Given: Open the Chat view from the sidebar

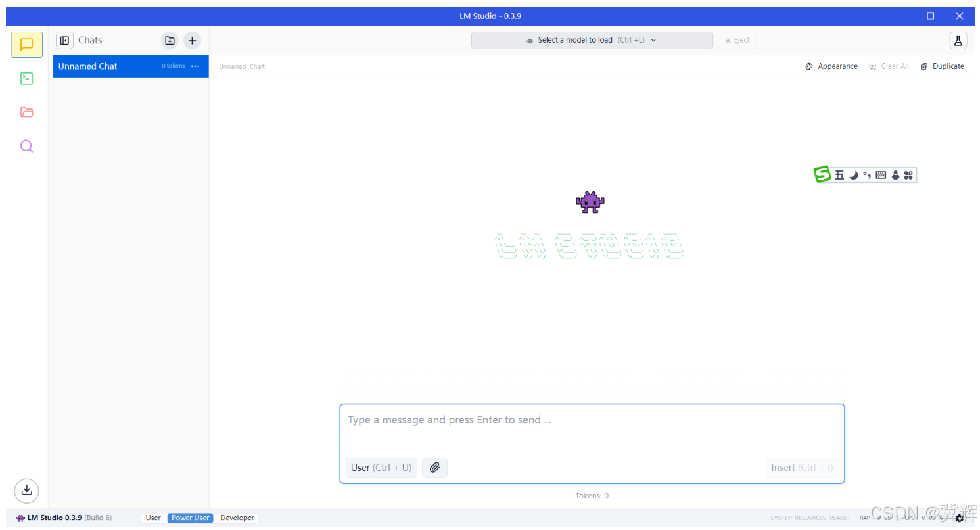Looking at the screenshot, I should coord(27,45).
